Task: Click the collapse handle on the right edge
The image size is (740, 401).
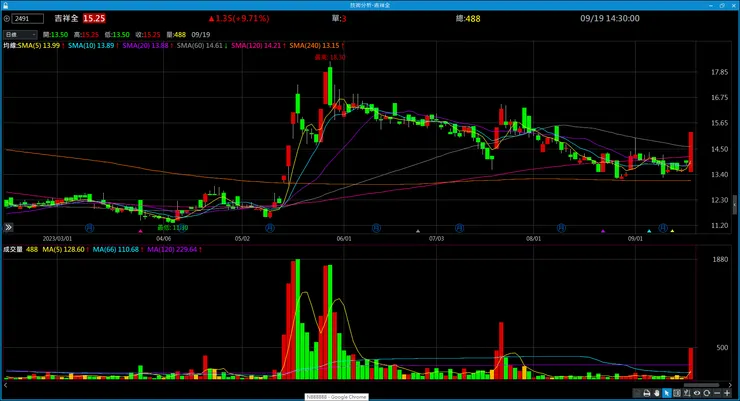Action: (x=734, y=205)
